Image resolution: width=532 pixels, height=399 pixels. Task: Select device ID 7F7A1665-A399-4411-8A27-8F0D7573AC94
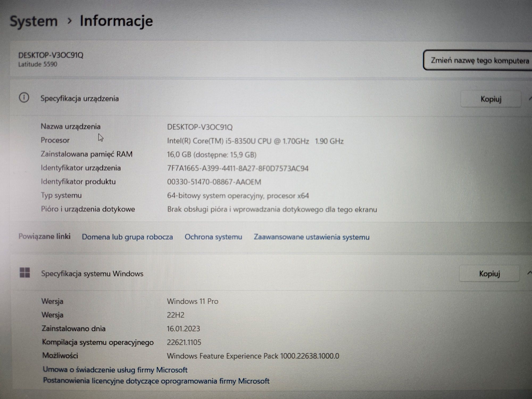point(238,168)
